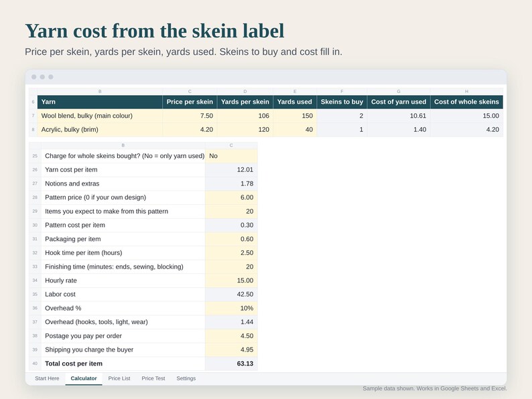Click the Skeins to buy value 1

click(x=342, y=129)
